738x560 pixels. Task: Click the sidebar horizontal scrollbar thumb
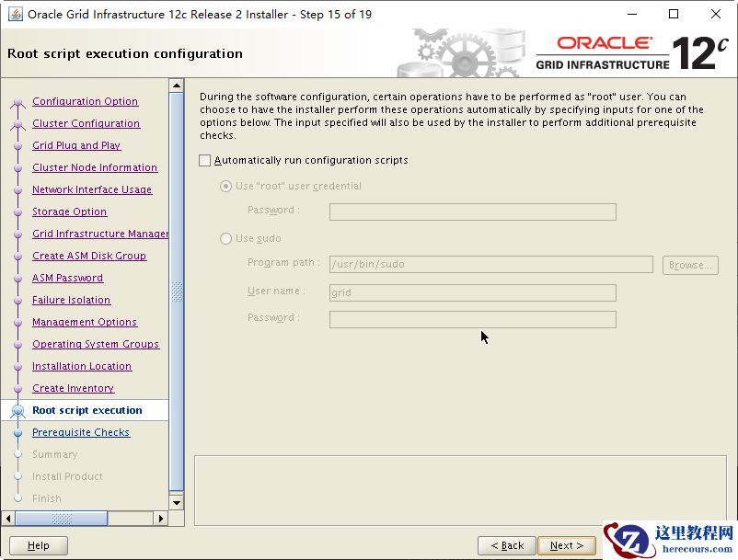point(62,519)
